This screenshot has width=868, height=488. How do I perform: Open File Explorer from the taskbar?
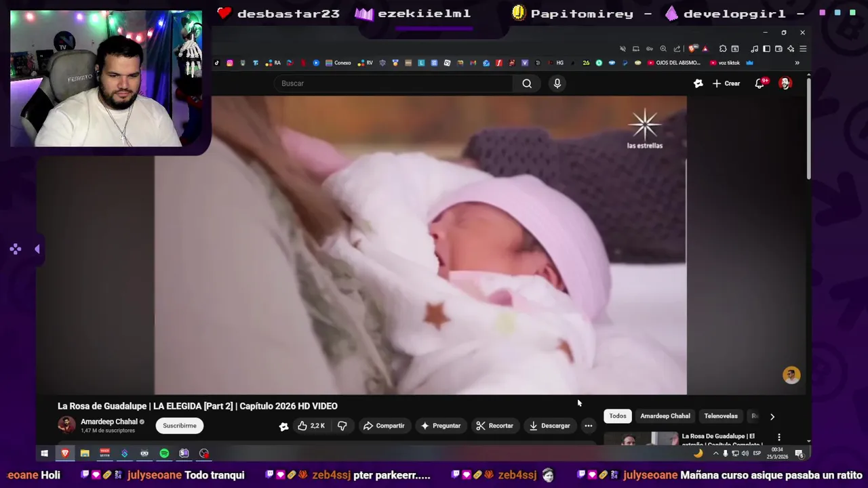pos(85,453)
